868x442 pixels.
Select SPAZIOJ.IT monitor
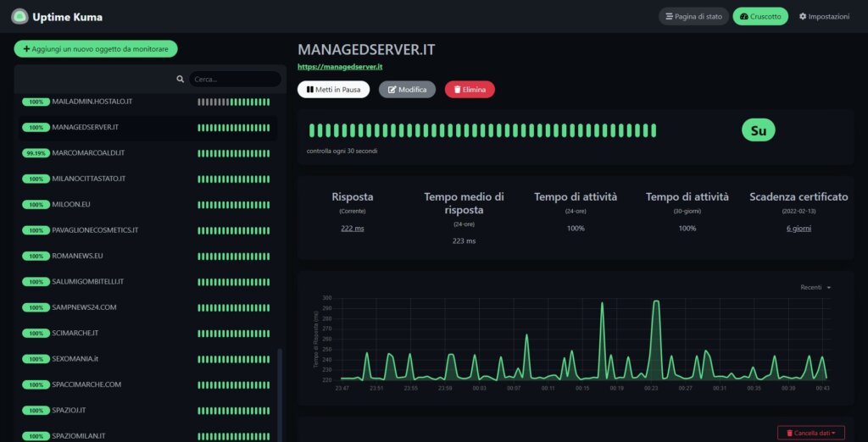point(147,411)
